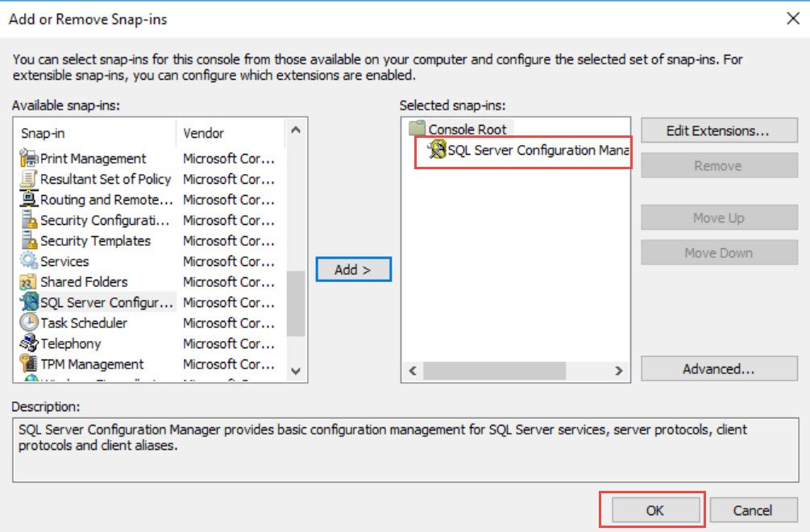Click the Shared Folders icon
This screenshot has width=810, height=532.
[x=28, y=282]
